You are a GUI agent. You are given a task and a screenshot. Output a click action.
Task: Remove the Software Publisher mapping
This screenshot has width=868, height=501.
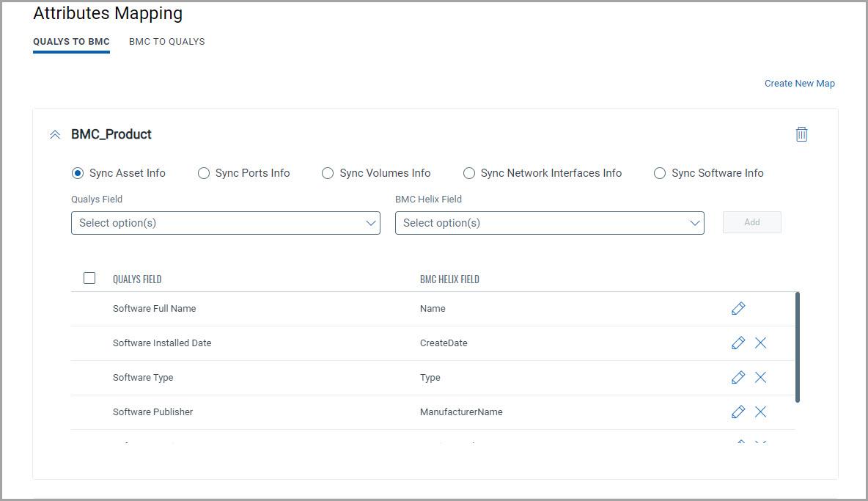pos(760,412)
